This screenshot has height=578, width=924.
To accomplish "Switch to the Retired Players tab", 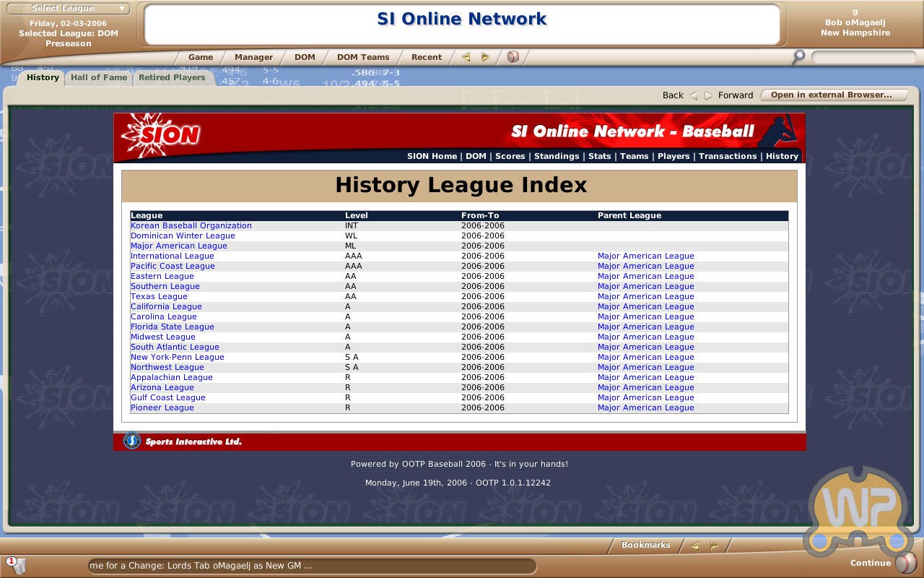I will click(x=172, y=77).
